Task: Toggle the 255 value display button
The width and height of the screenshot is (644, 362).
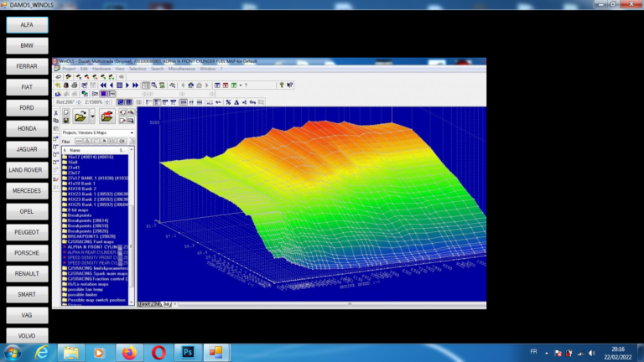Action: click(183, 102)
